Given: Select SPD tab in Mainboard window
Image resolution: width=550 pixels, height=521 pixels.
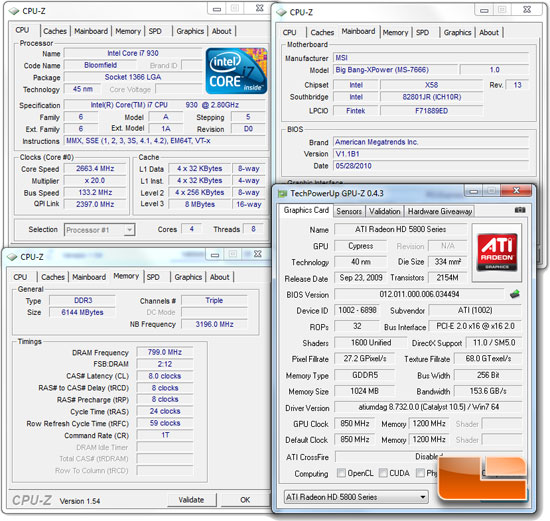Looking at the screenshot, I should (422, 33).
